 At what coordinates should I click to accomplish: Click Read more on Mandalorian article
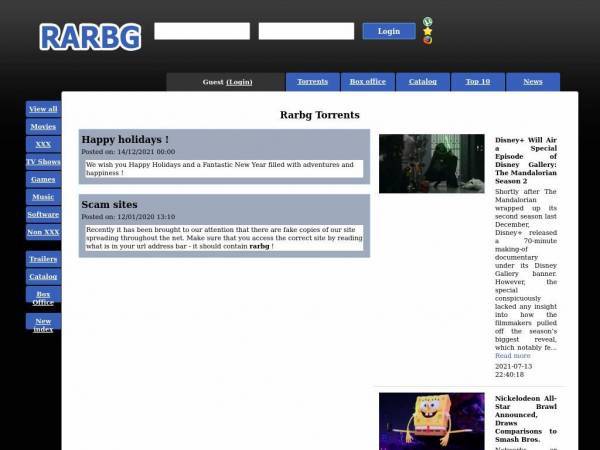click(513, 356)
